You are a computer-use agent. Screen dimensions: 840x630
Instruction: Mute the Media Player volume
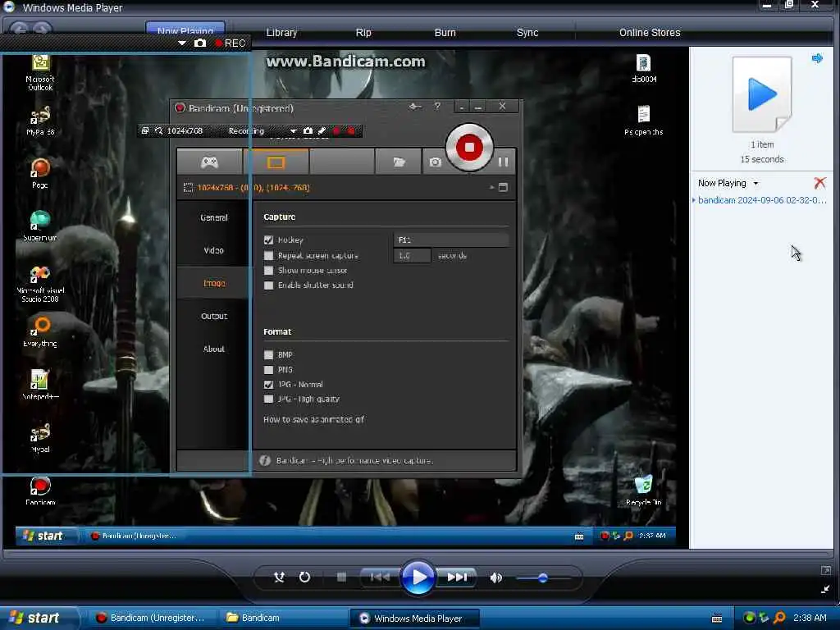pos(496,577)
